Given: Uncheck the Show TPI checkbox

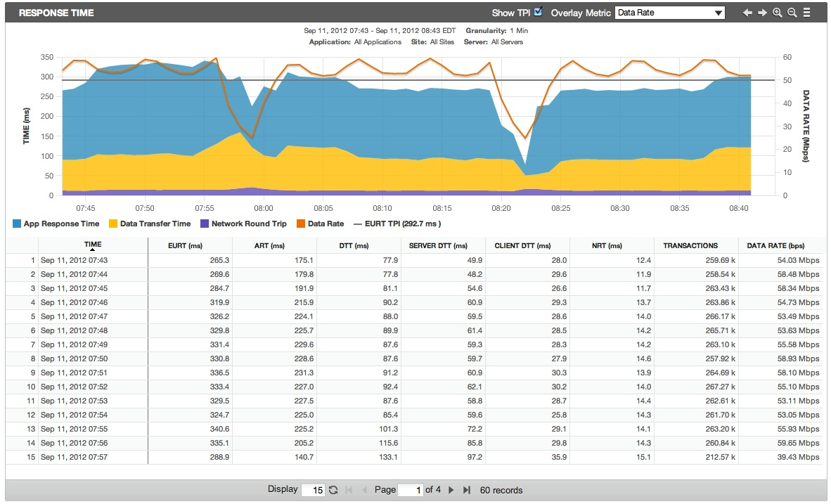Looking at the screenshot, I should coord(539,12).
